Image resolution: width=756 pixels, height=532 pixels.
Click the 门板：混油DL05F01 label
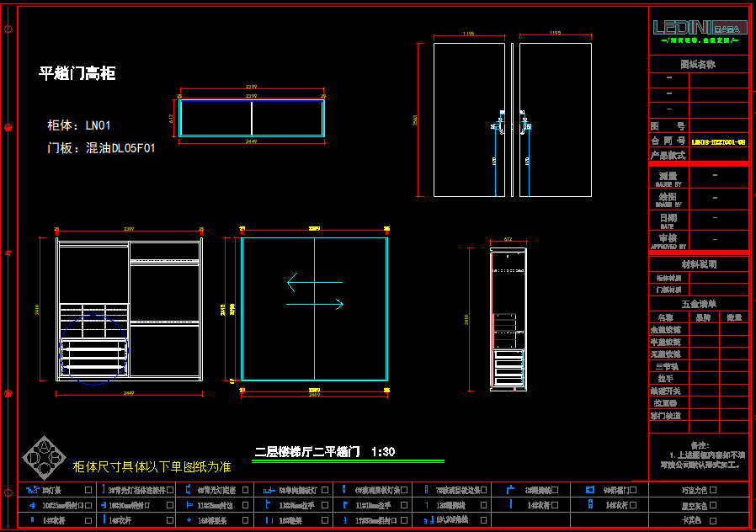pos(101,147)
